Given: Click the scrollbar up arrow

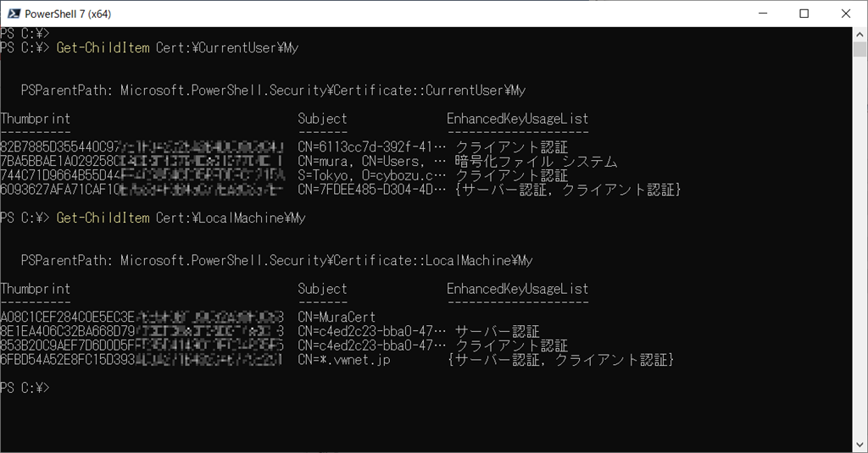Looking at the screenshot, I should pyautogui.click(x=860, y=35).
